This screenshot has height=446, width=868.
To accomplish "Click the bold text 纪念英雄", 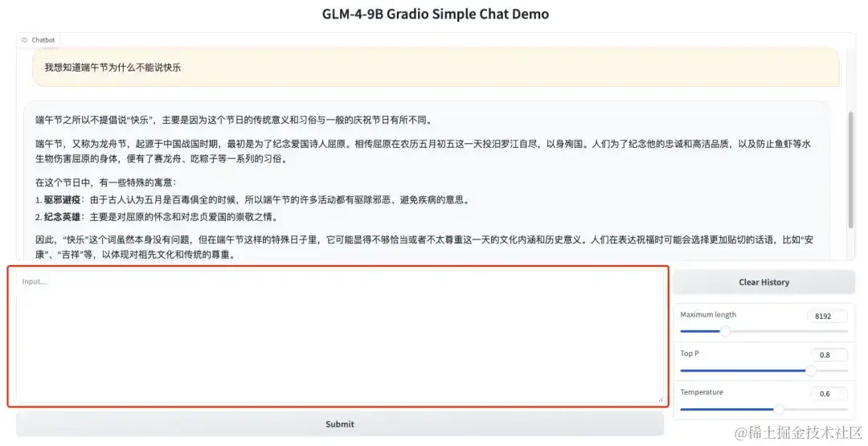I will pos(62,217).
